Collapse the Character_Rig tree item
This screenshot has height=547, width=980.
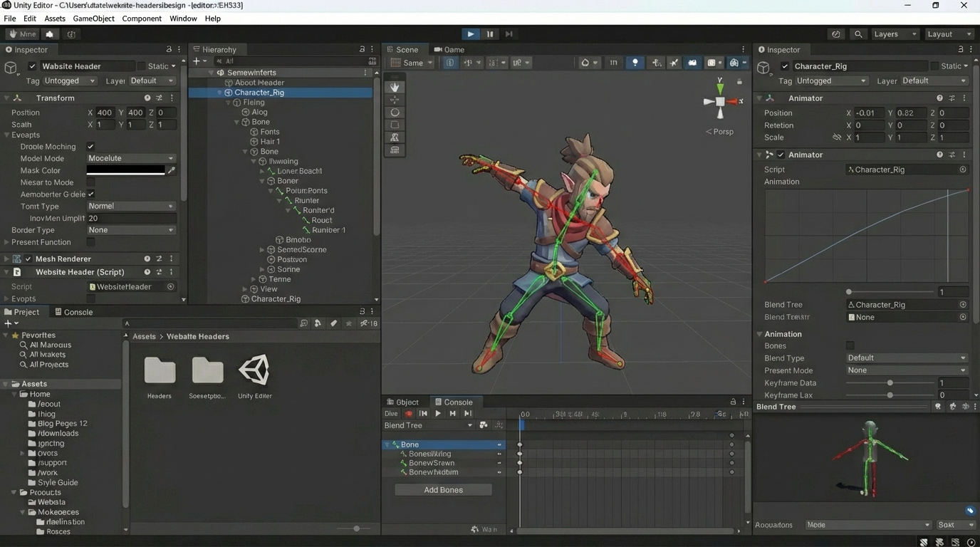point(219,93)
